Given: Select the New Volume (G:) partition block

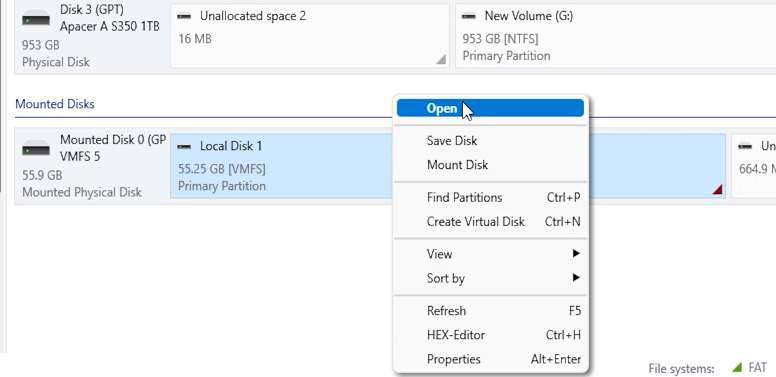Looking at the screenshot, I should point(616,36).
